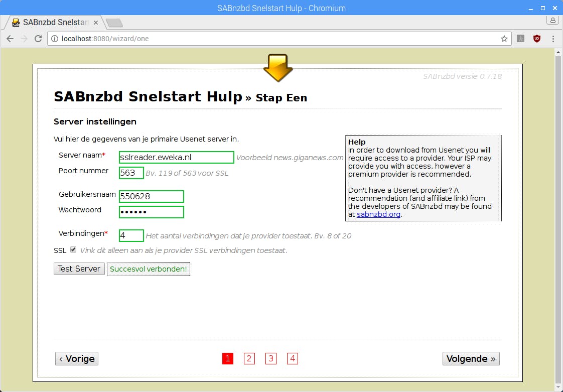Click the scrollbar down arrow
This screenshot has width=563, height=392.
pyautogui.click(x=558, y=387)
